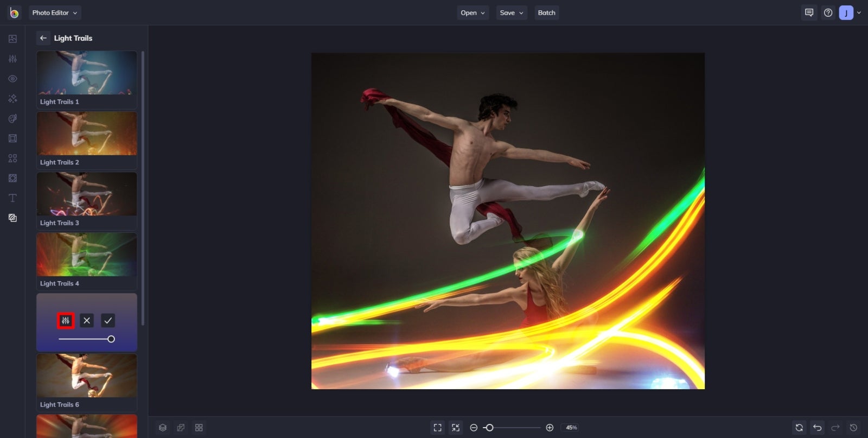Open the feedback chat icon
Image resolution: width=868 pixels, height=438 pixels.
[x=809, y=12]
